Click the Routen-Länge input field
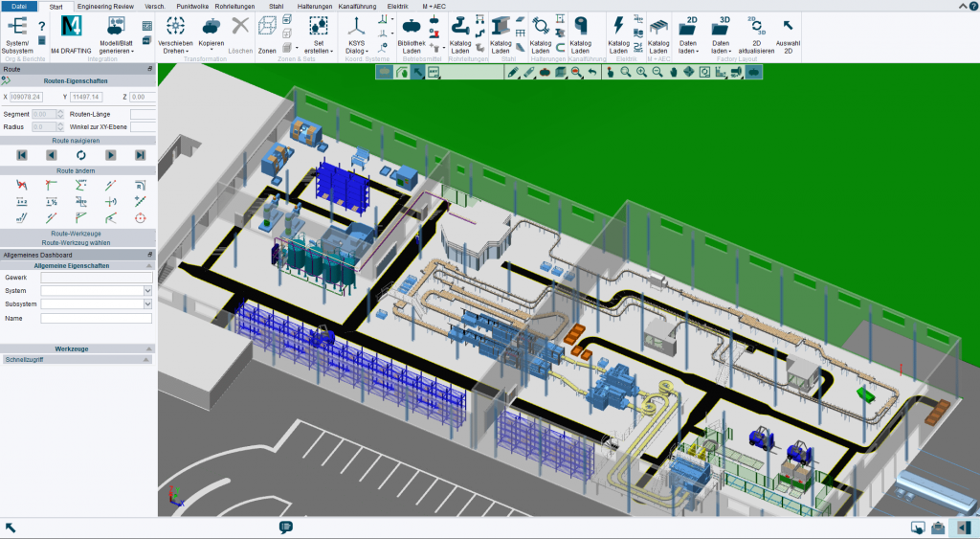The width and height of the screenshot is (980, 539). click(x=144, y=115)
